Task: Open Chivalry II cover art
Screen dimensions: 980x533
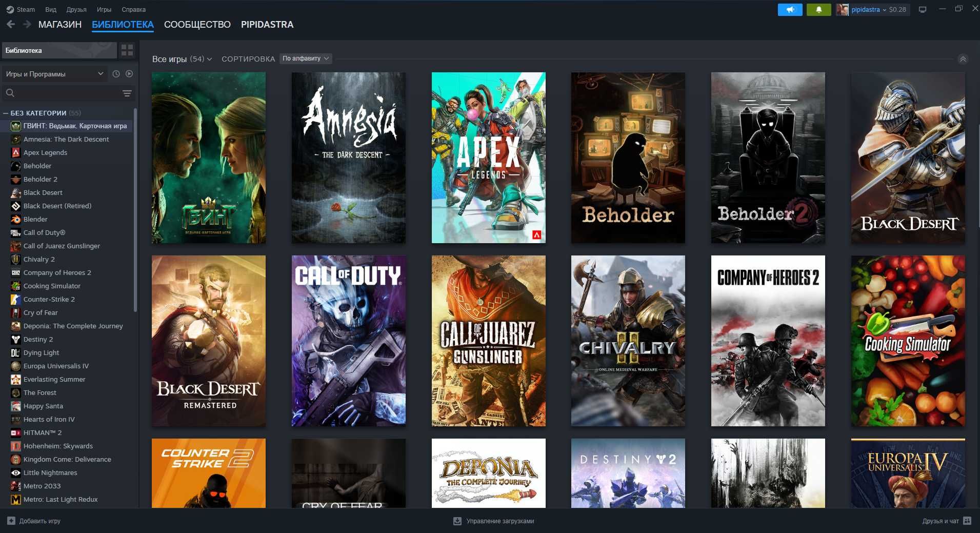Action: pyautogui.click(x=628, y=341)
